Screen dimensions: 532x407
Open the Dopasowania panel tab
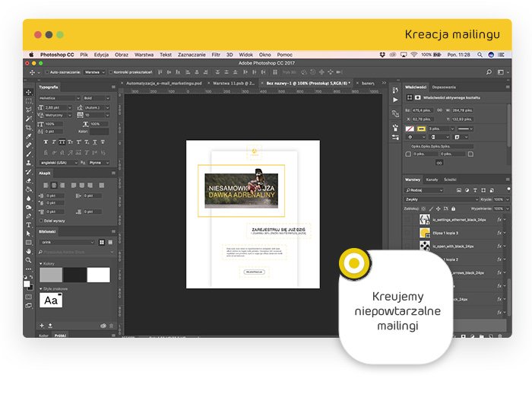point(445,87)
